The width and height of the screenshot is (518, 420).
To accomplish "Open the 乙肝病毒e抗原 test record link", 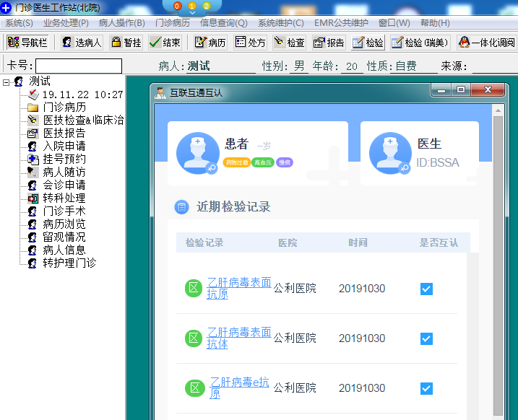I will pos(240,388).
